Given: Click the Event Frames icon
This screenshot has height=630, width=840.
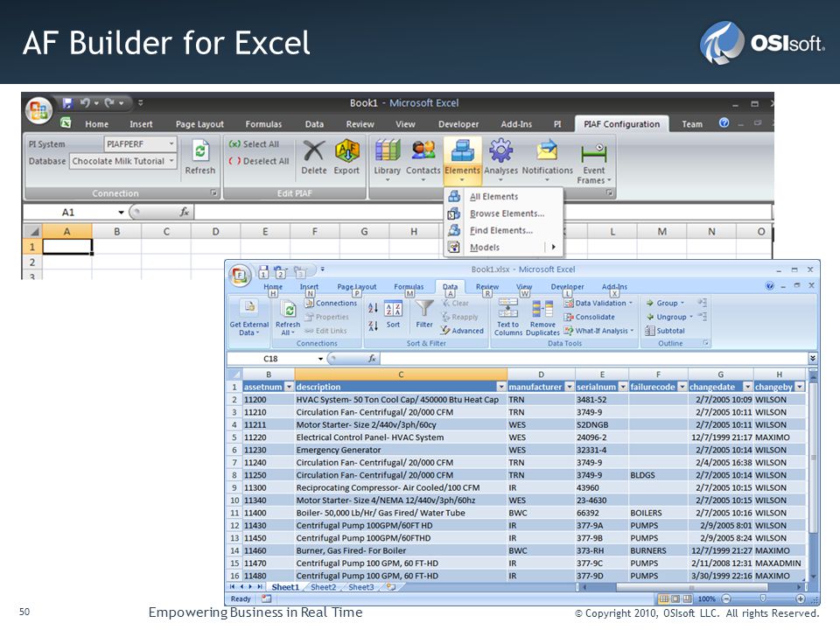Looking at the screenshot, I should coord(593,153).
